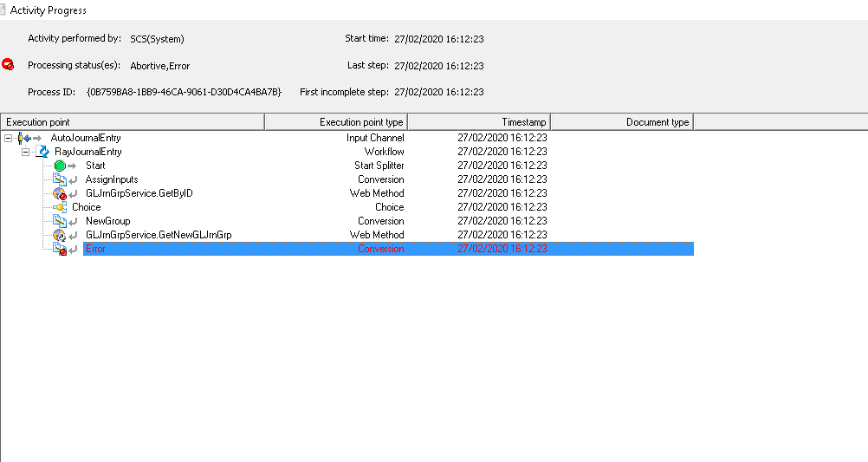Click the Start time value

coord(439,39)
